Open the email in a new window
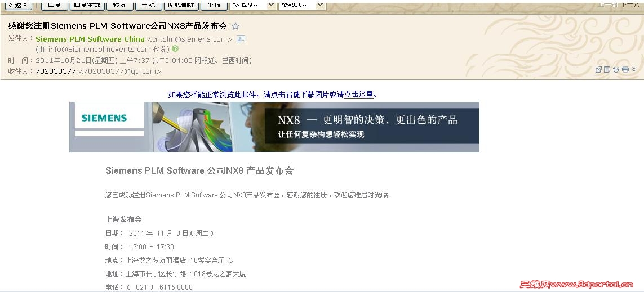 (598, 70)
